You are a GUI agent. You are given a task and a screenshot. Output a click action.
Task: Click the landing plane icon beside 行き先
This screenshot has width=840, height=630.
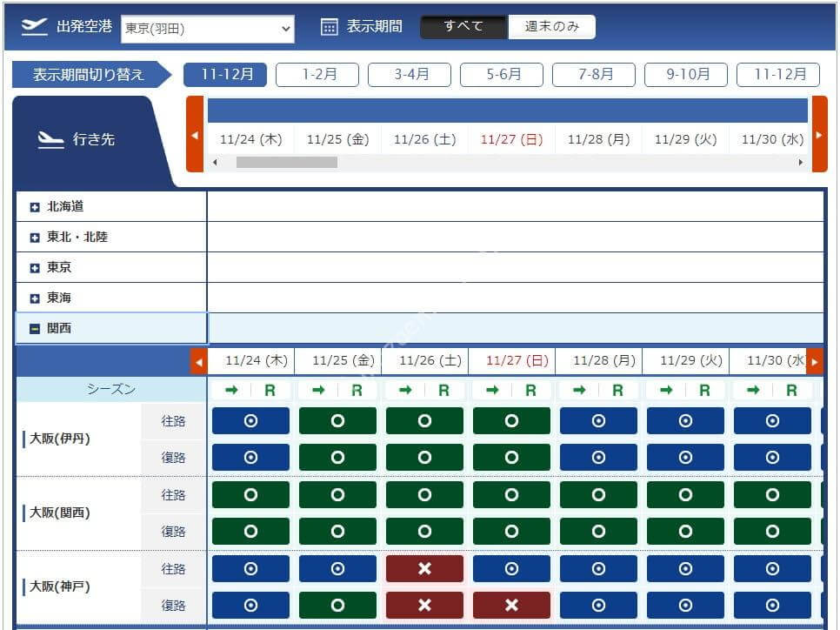coord(51,139)
